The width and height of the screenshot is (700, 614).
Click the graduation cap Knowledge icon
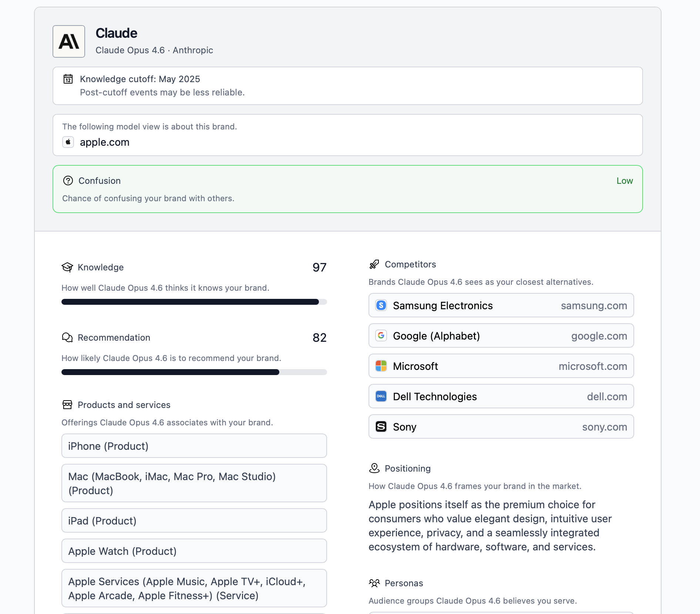(67, 267)
